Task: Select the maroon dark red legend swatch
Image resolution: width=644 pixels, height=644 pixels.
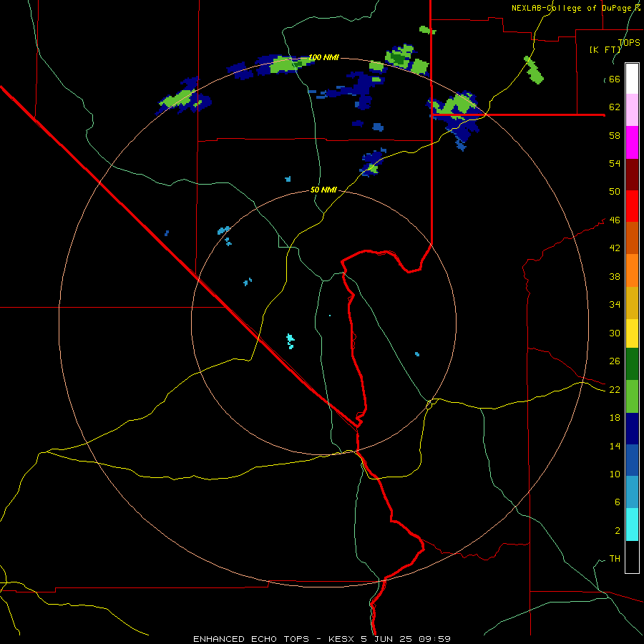Action: click(x=632, y=175)
